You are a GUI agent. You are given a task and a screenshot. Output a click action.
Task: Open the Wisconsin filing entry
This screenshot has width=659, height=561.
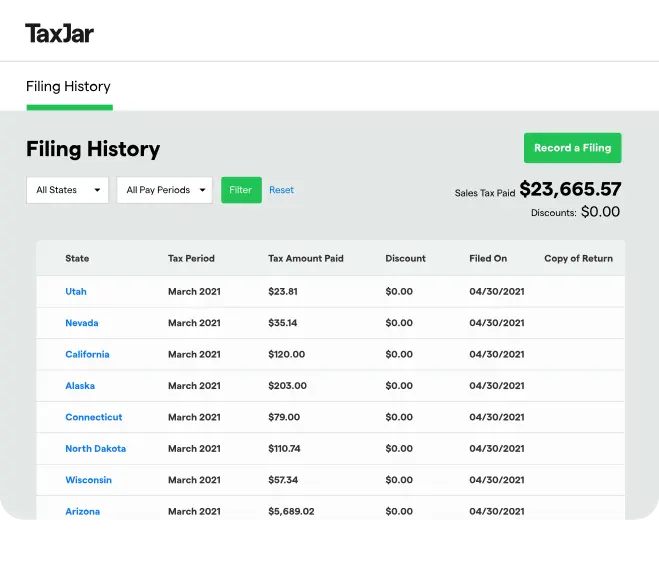pyautogui.click(x=89, y=480)
